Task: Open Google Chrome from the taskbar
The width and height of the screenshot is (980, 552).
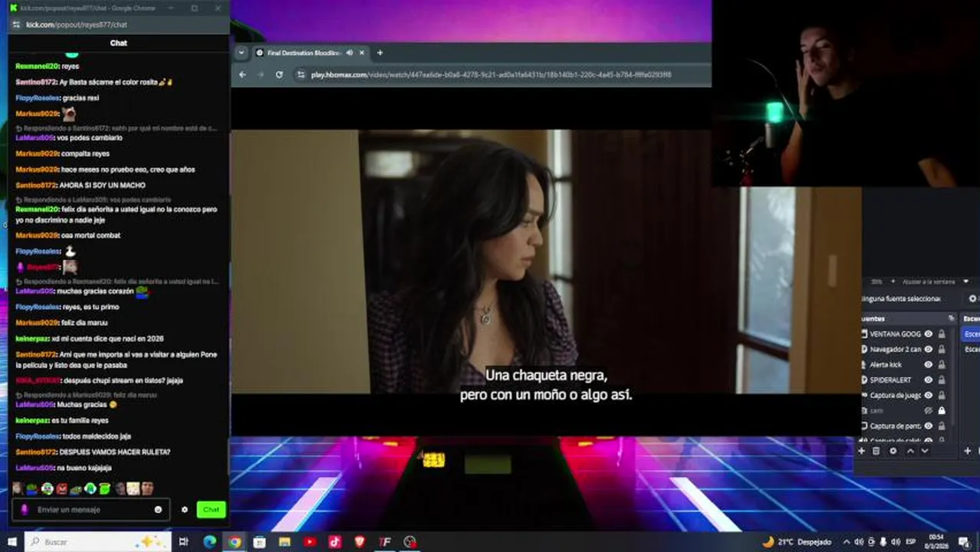Action: [235, 541]
